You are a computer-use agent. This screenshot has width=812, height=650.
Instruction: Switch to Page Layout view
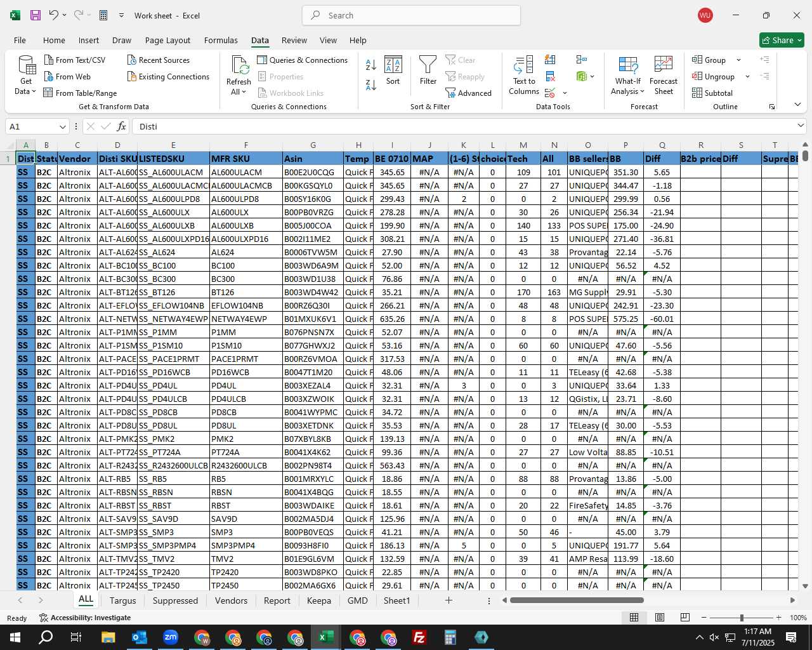(x=660, y=618)
